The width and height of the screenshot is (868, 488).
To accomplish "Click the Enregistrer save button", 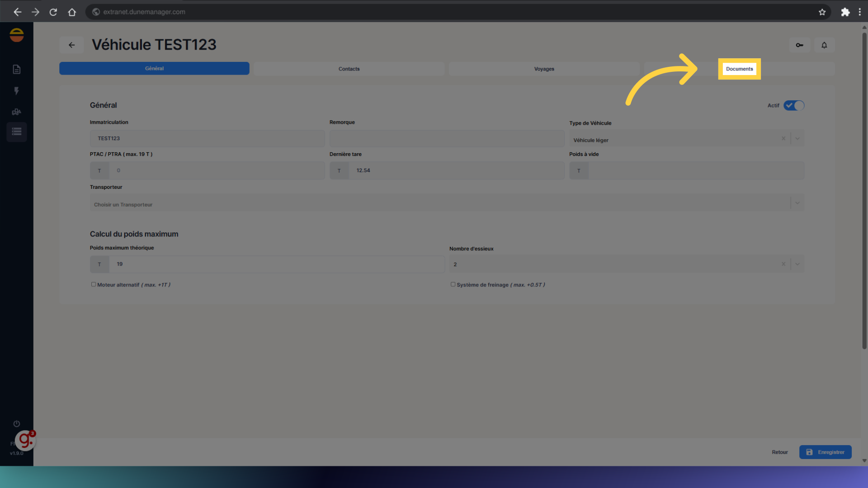I will tap(825, 452).
